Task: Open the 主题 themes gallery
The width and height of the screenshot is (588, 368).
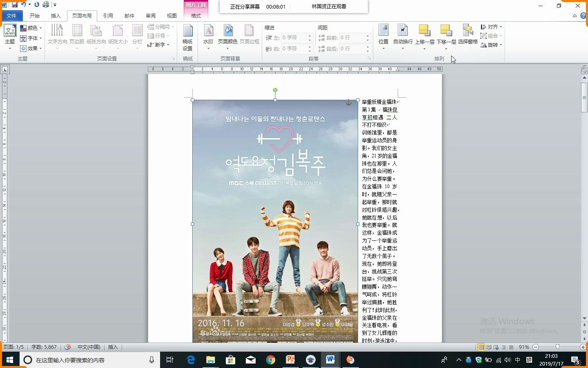Action: 10,37
